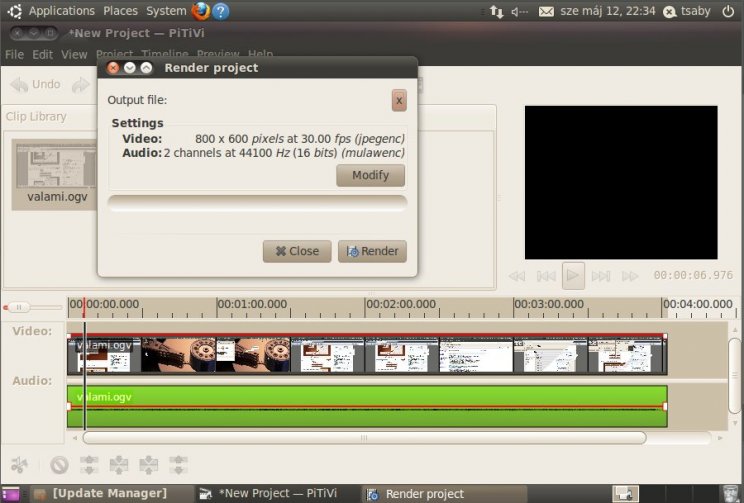Open Help via blue question mark icon
The height and width of the screenshot is (503, 744).
pyautogui.click(x=221, y=11)
